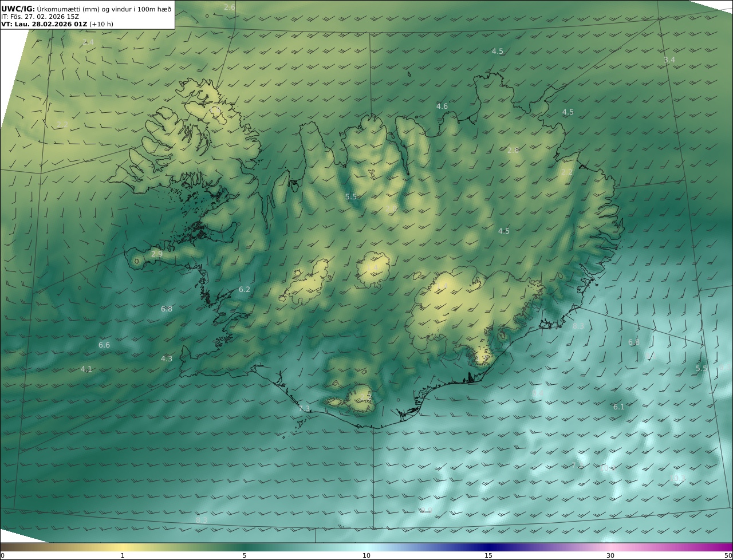Click the colorbar tick label 0
The image size is (733, 560).
2,556
